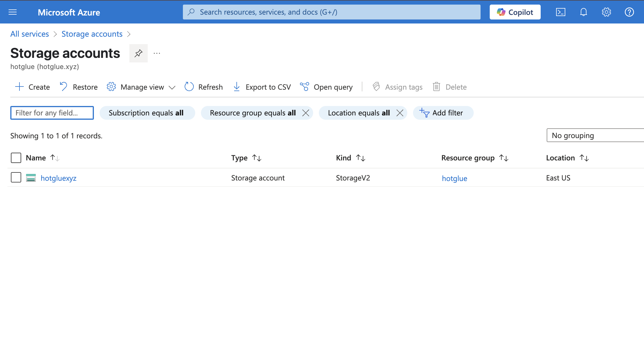The width and height of the screenshot is (644, 338).
Task: Open Subscription equals all filter
Action: 147,113
